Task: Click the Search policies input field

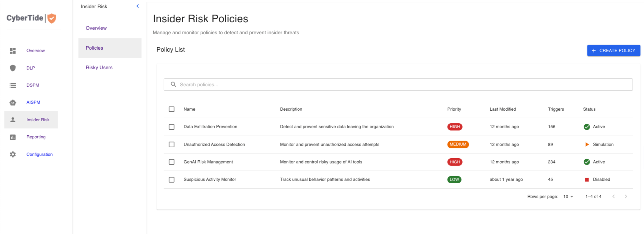Action: point(398,85)
